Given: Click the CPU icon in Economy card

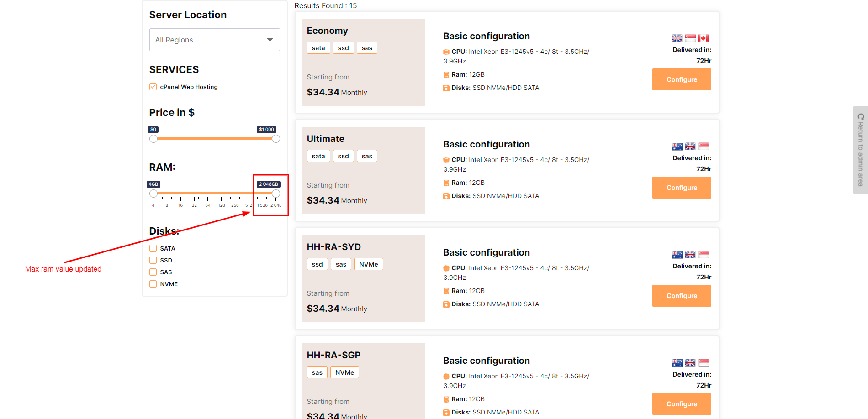Looking at the screenshot, I should point(446,52).
